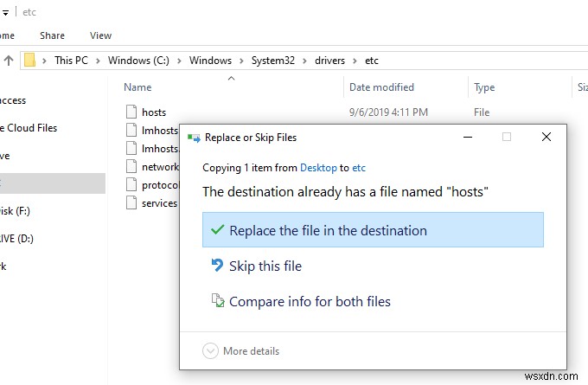The image size is (588, 385).
Task: Expand chevron after Windows (C:) in path
Action: [x=179, y=61]
